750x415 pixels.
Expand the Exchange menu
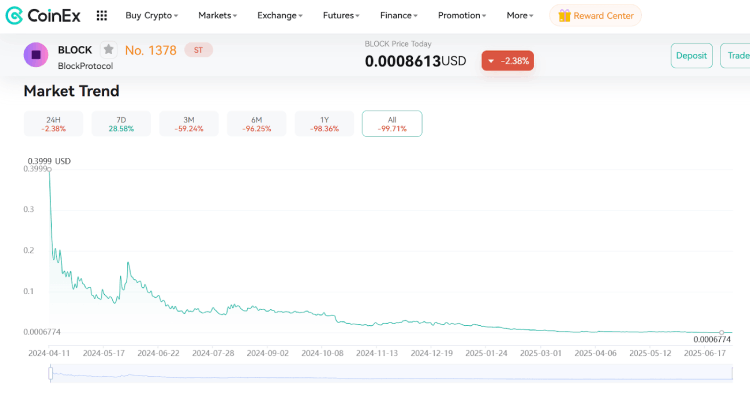click(x=280, y=15)
